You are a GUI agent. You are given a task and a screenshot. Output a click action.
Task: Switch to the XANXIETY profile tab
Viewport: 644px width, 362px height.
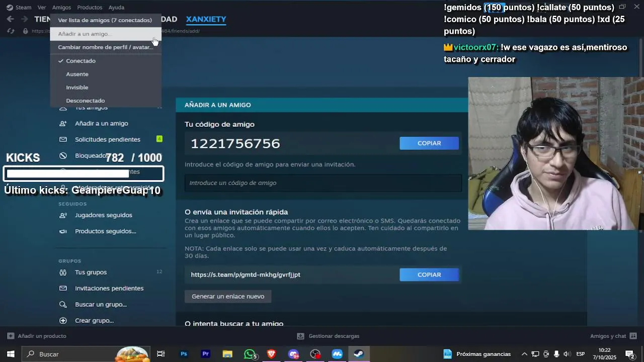pos(206,19)
